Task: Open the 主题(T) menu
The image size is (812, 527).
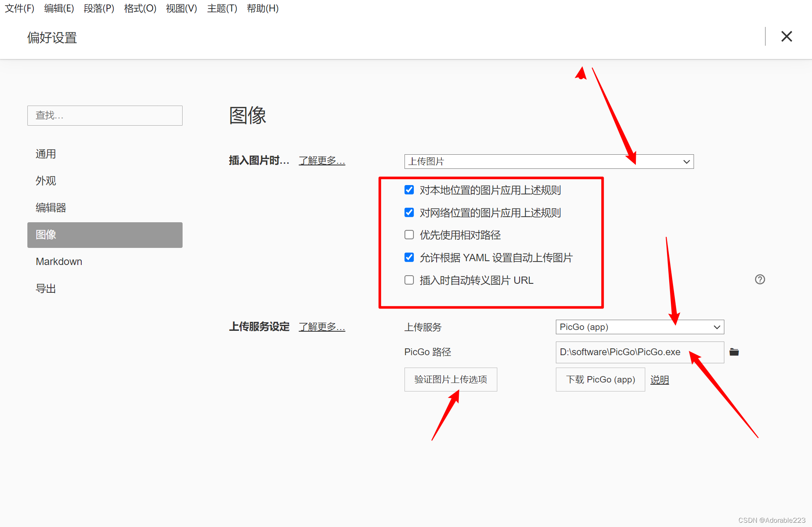Action: pos(222,8)
